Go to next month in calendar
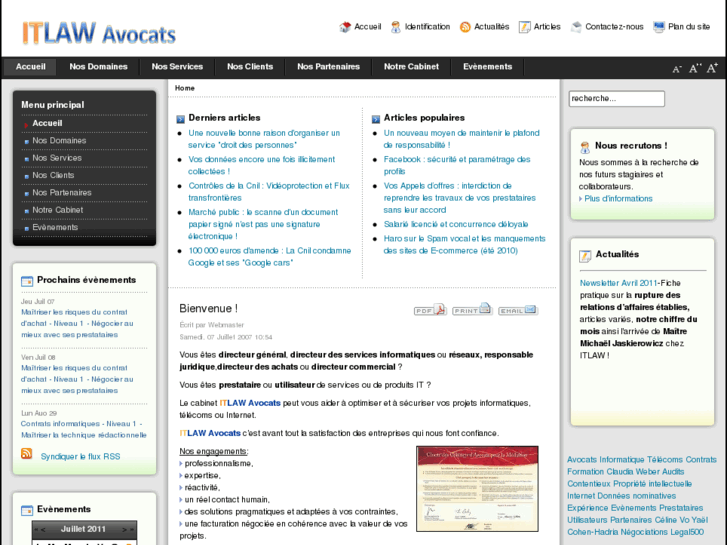The height and width of the screenshot is (545, 727). click(126, 529)
